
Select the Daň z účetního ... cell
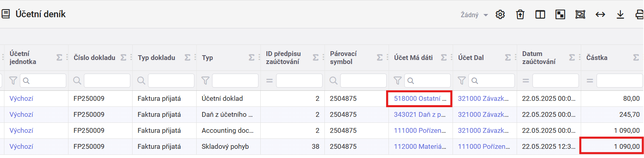tap(228, 114)
